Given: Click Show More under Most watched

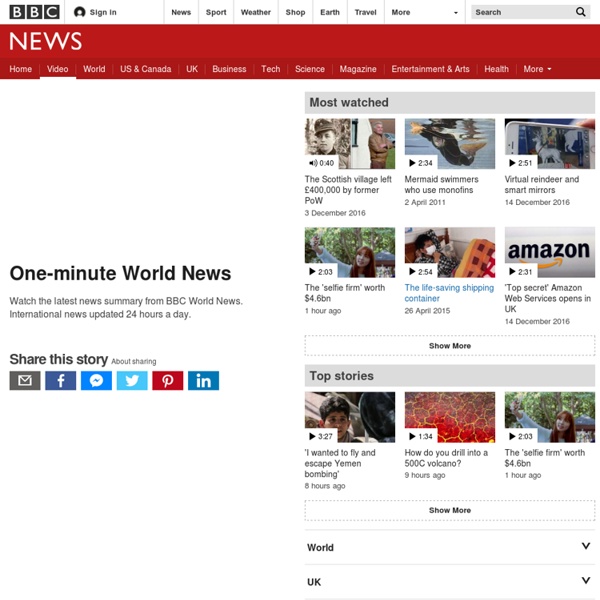Looking at the screenshot, I should tap(449, 346).
